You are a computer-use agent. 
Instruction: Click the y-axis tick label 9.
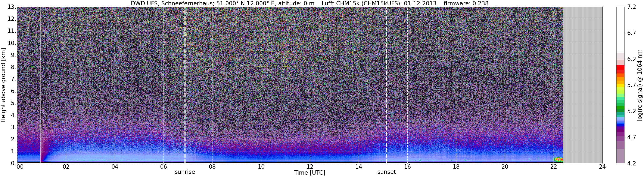point(13,55)
